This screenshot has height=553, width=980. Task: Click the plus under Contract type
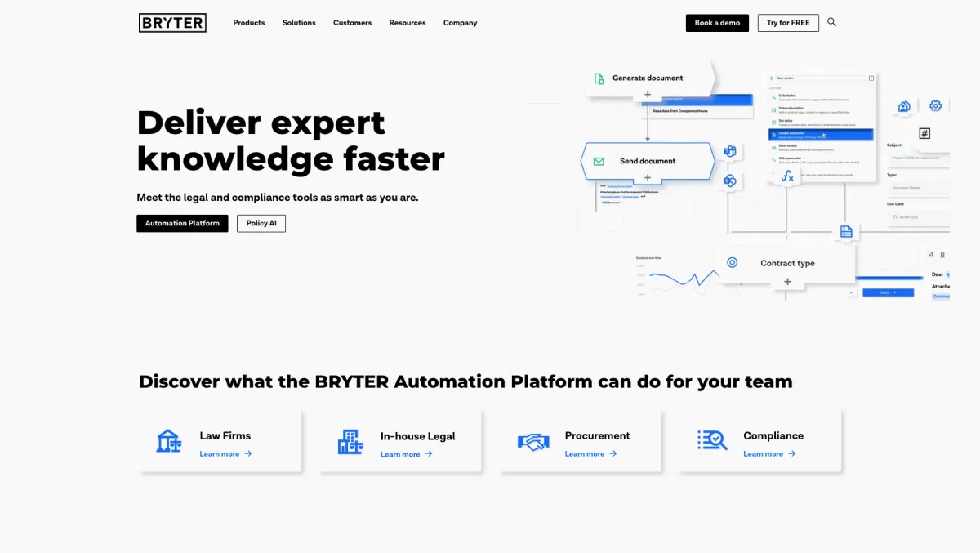(787, 282)
